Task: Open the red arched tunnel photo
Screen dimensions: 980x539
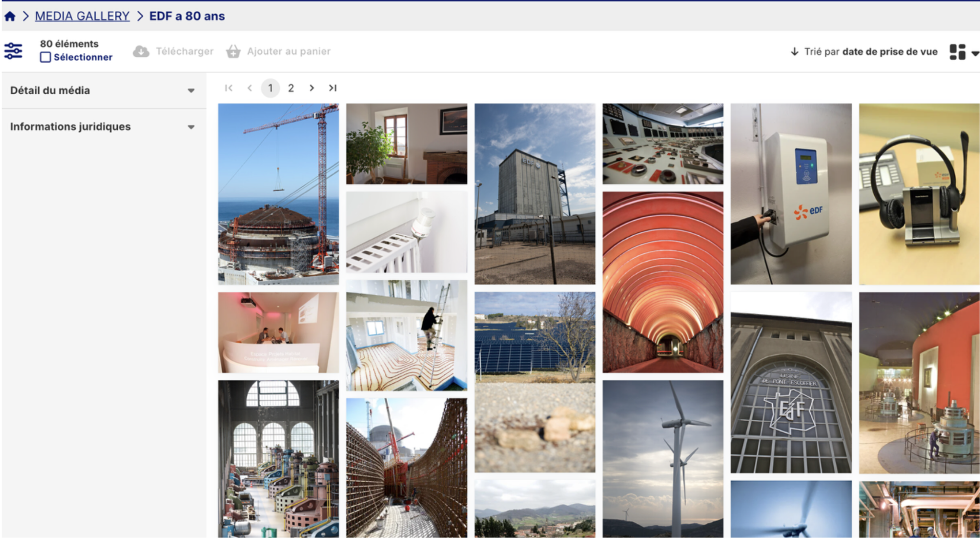Action: [x=663, y=282]
